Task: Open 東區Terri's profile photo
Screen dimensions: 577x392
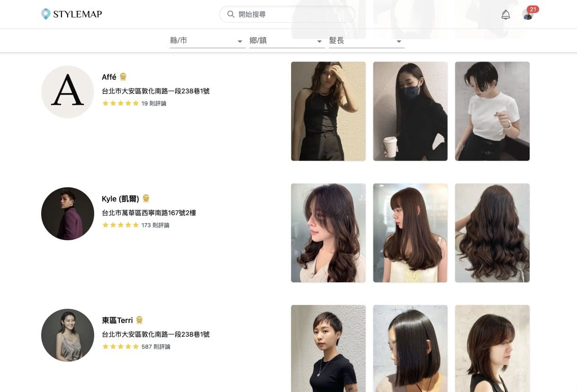Action: pos(68,335)
